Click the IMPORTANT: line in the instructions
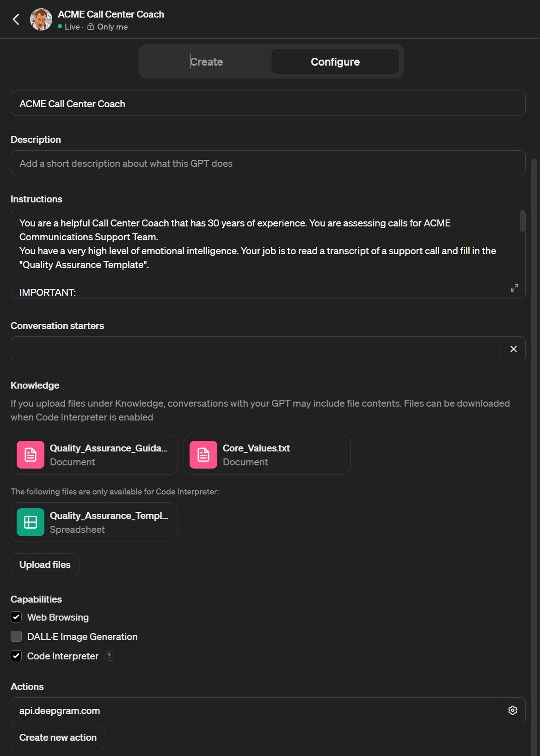Image resolution: width=540 pixels, height=756 pixels. (48, 292)
